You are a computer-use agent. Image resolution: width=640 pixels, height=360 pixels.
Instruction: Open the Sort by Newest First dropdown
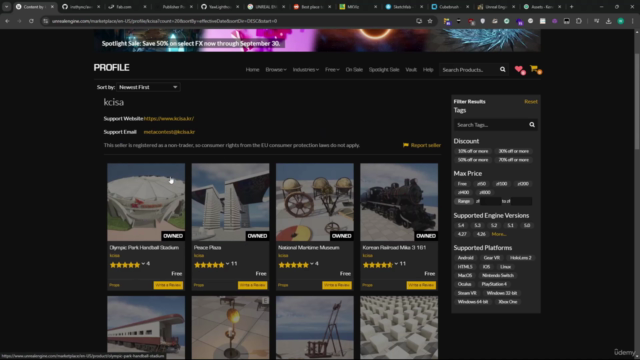(x=148, y=87)
